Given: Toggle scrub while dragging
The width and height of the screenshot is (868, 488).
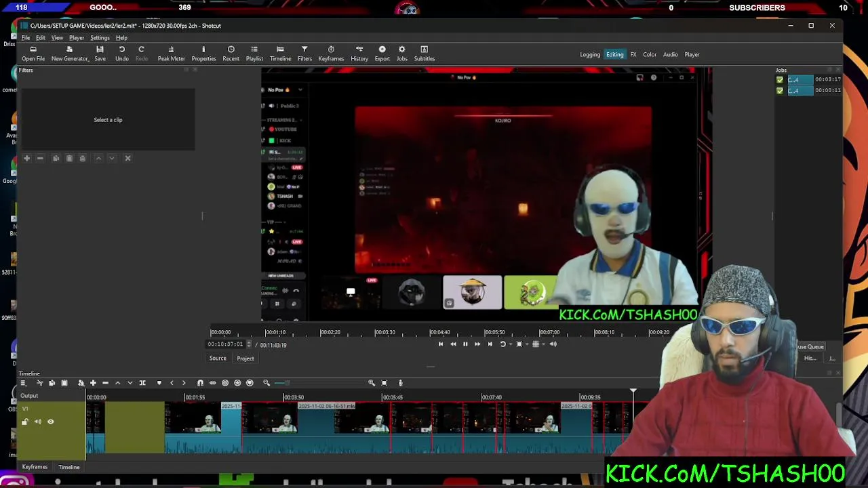Looking at the screenshot, I should [213, 384].
